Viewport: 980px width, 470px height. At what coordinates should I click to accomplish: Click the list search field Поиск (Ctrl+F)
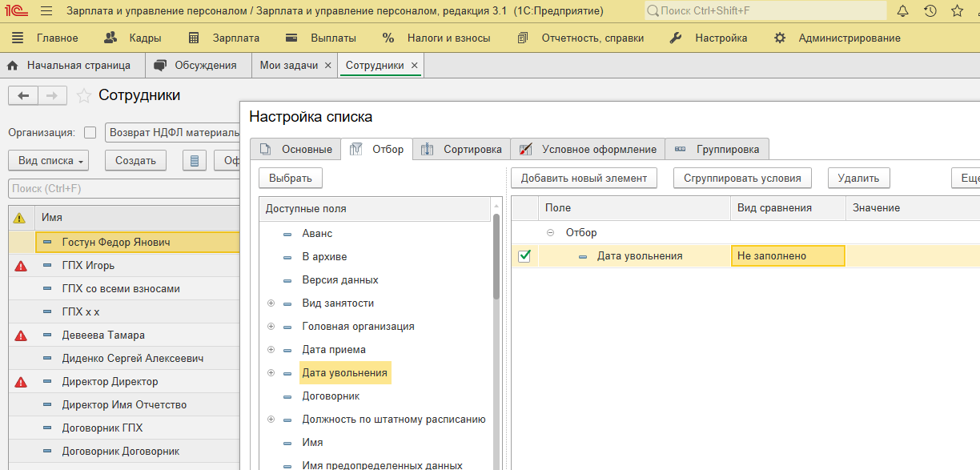tap(124, 189)
